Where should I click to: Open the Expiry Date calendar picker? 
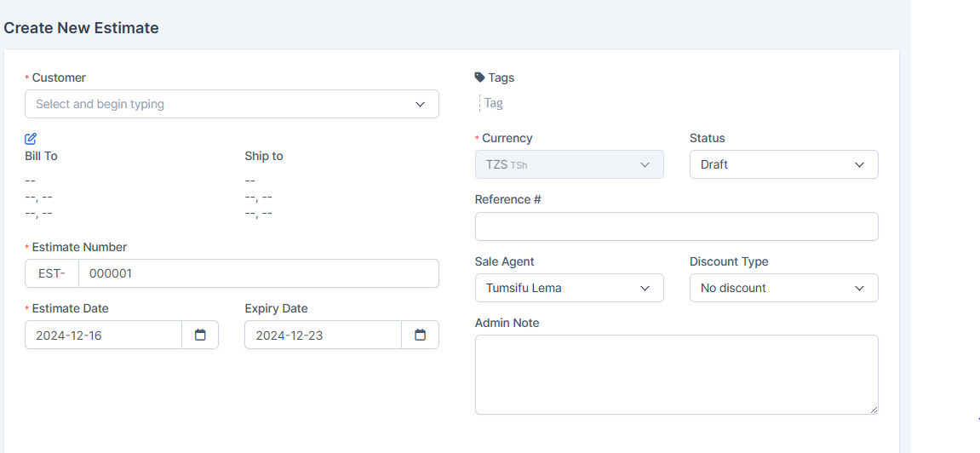point(420,335)
